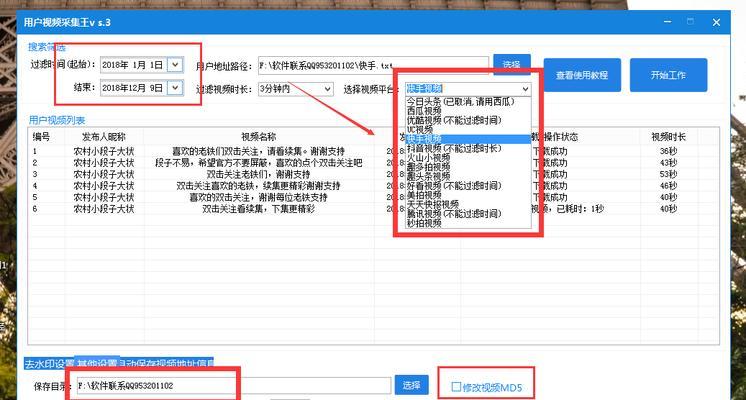The image size is (746, 400).
Task: Enable the 修改视频MD5 checkbox
Action: 456,387
